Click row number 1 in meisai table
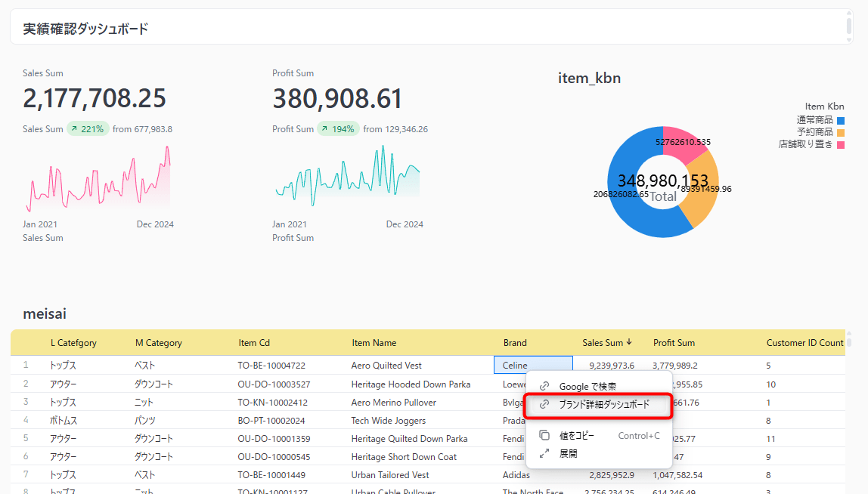 pyautogui.click(x=26, y=365)
